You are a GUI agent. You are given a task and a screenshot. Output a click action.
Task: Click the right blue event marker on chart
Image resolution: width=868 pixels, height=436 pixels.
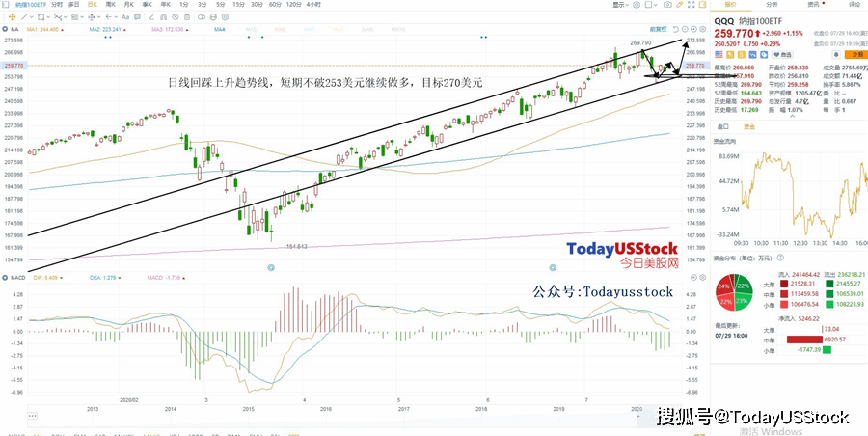pos(552,267)
